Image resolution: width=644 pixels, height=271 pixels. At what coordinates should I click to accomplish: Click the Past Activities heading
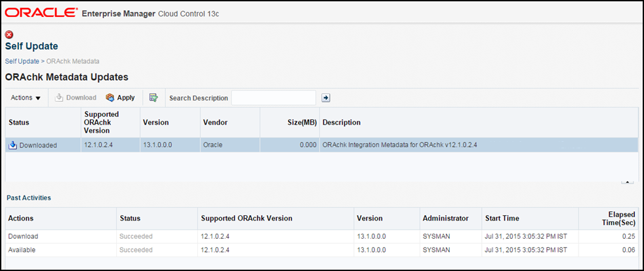click(29, 198)
